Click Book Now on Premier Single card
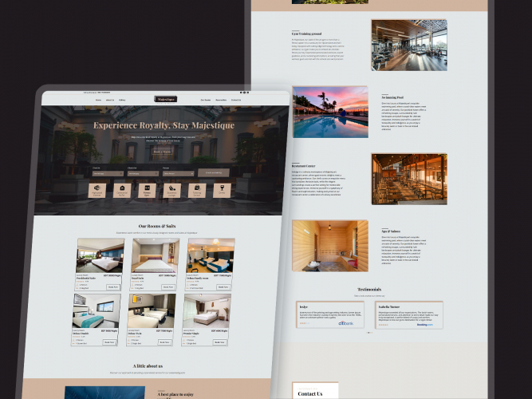 pyautogui.click(x=219, y=342)
